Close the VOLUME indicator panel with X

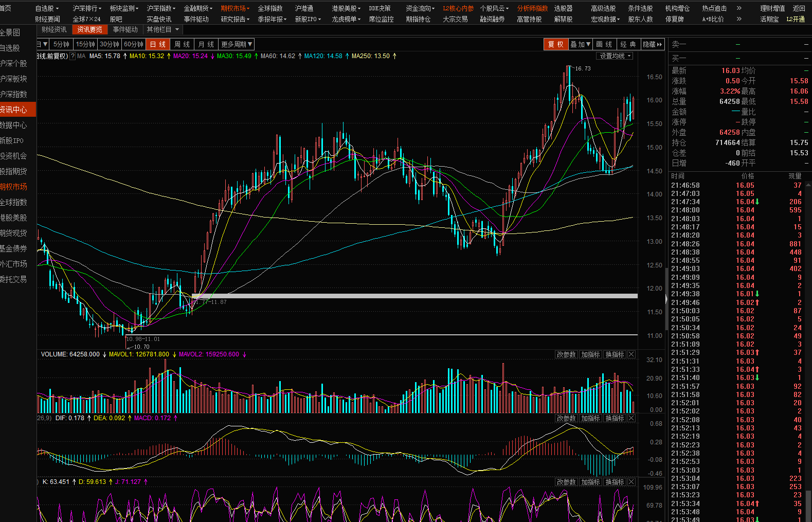pyautogui.click(x=631, y=354)
